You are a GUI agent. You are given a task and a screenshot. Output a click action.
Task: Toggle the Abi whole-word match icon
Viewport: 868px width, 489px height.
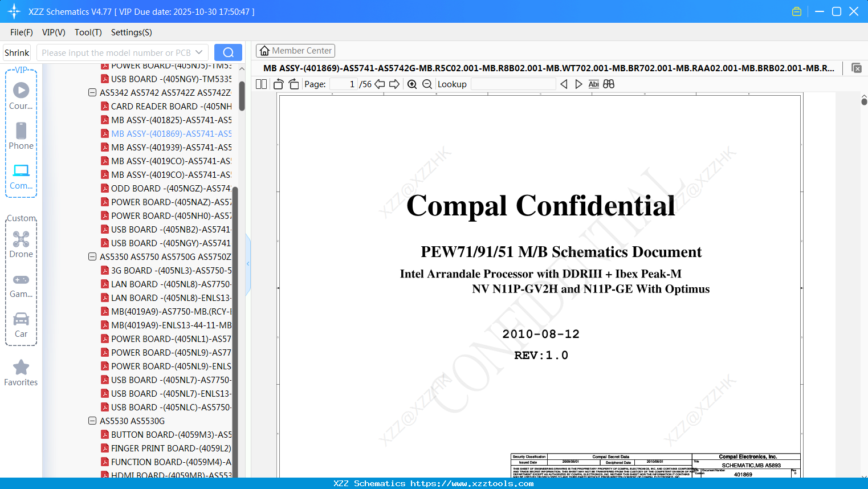[x=594, y=84]
